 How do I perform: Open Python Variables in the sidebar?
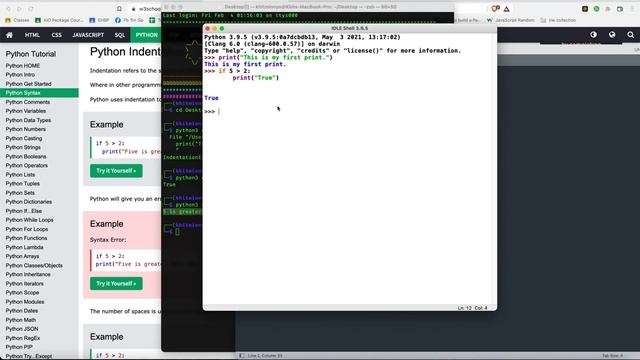[26, 111]
